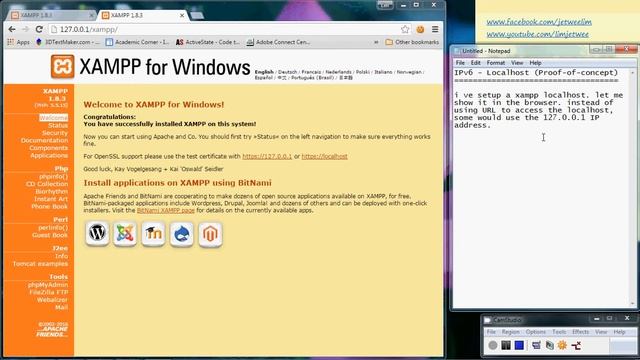The image size is (640, 360).
Task: Open Status in the XAMPP sidebar
Action: click(x=58, y=125)
